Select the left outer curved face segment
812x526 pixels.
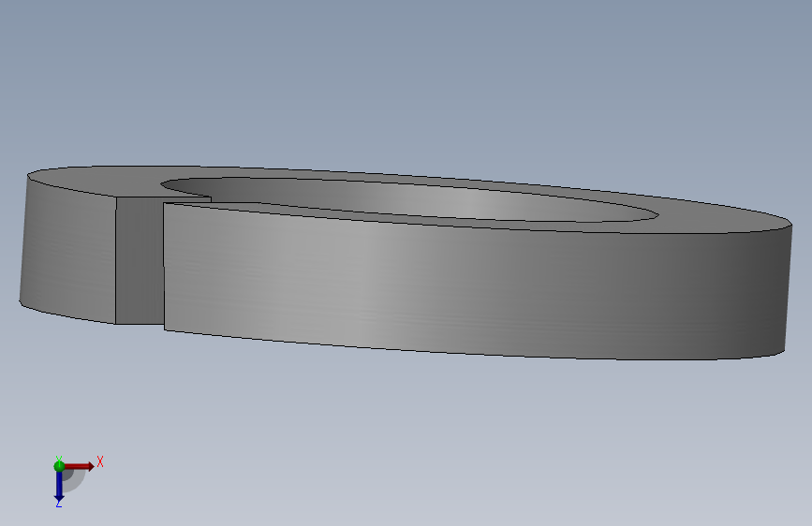pyautogui.click(x=67, y=249)
